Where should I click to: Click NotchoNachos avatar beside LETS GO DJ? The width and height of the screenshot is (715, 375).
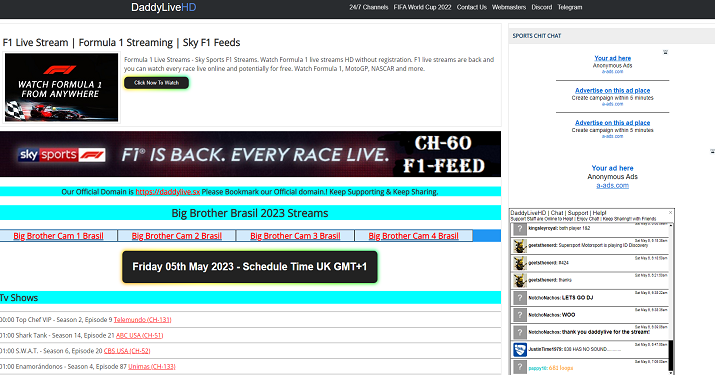click(519, 298)
